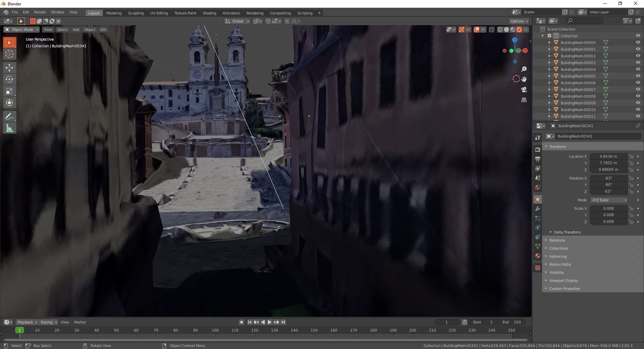
Task: Expand the Delta Transform panel
Action: pyautogui.click(x=567, y=232)
